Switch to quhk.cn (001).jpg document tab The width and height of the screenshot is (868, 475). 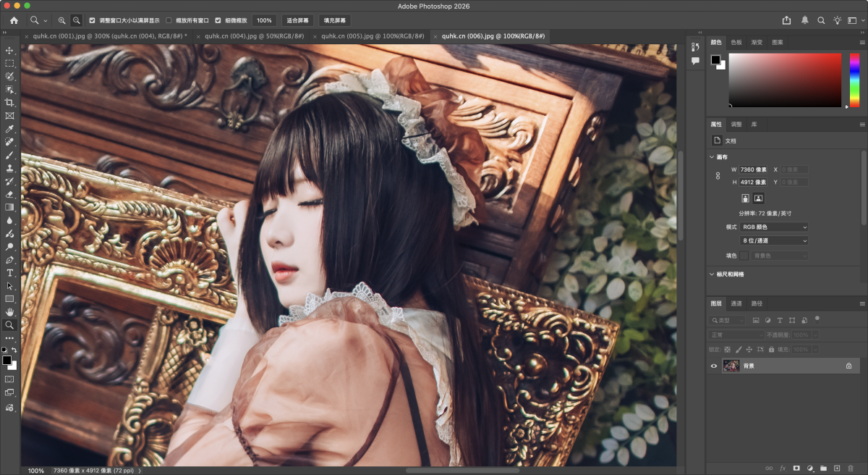tap(110, 35)
